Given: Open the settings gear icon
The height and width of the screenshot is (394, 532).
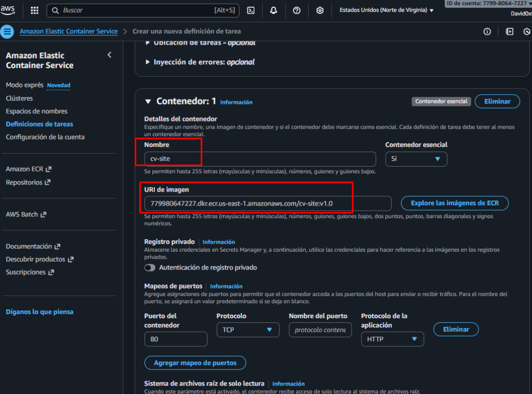Looking at the screenshot, I should coord(320,10).
